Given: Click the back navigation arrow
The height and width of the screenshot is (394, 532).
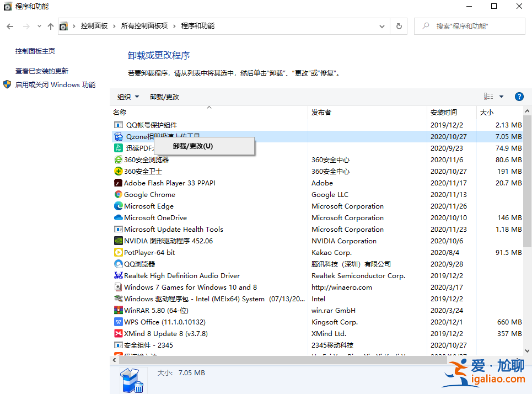Looking at the screenshot, I should 10,25.
